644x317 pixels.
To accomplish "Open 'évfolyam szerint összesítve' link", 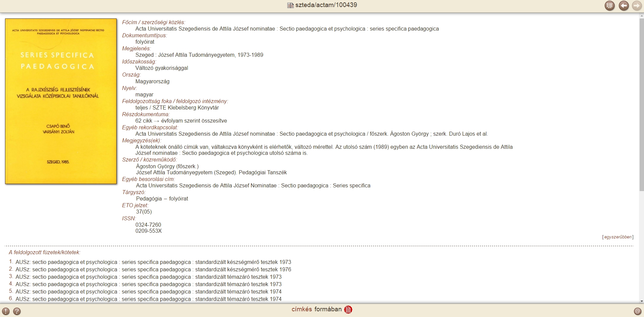I will coord(194,121).
